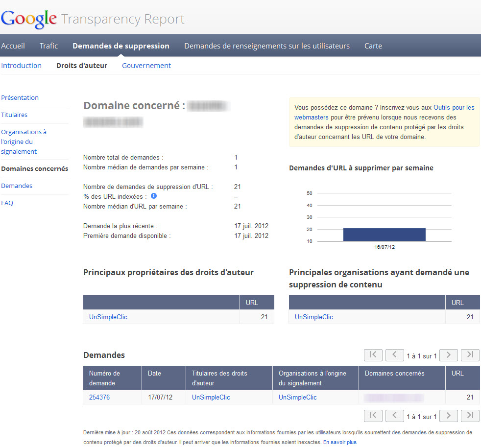
Task: Click first page button below the Demandes table
Action: (x=373, y=416)
